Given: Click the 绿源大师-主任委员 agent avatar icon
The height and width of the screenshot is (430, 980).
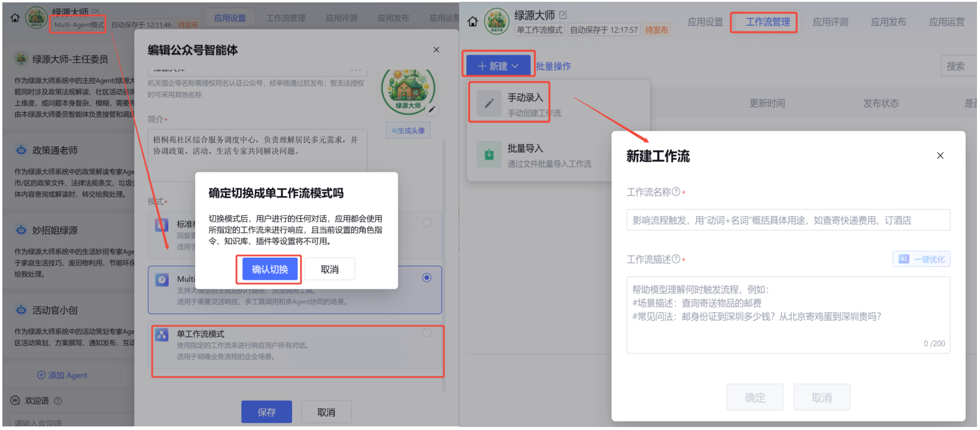Looking at the screenshot, I should 22,59.
